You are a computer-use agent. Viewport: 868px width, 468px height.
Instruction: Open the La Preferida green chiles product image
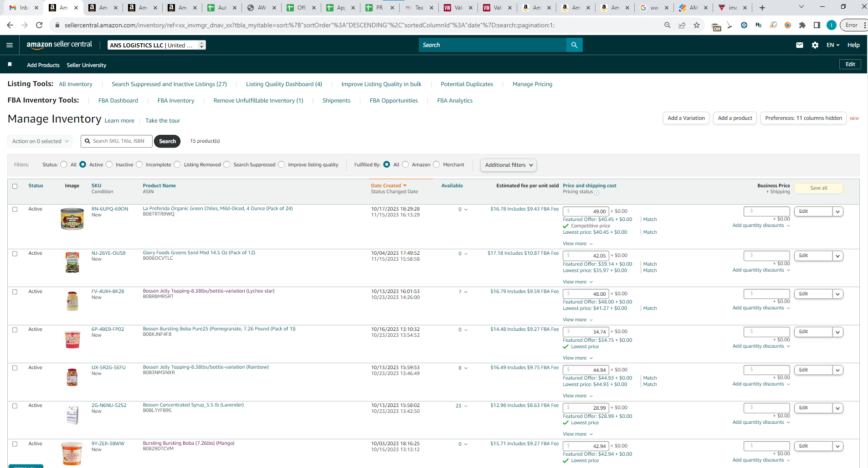click(72, 219)
